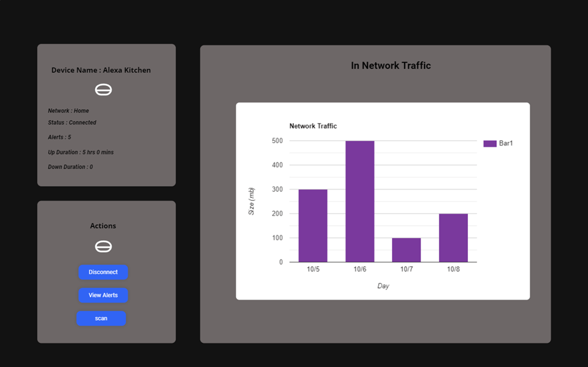Click the Alerts: 5 count
Image resolution: width=588 pixels, height=367 pixels.
60,138
